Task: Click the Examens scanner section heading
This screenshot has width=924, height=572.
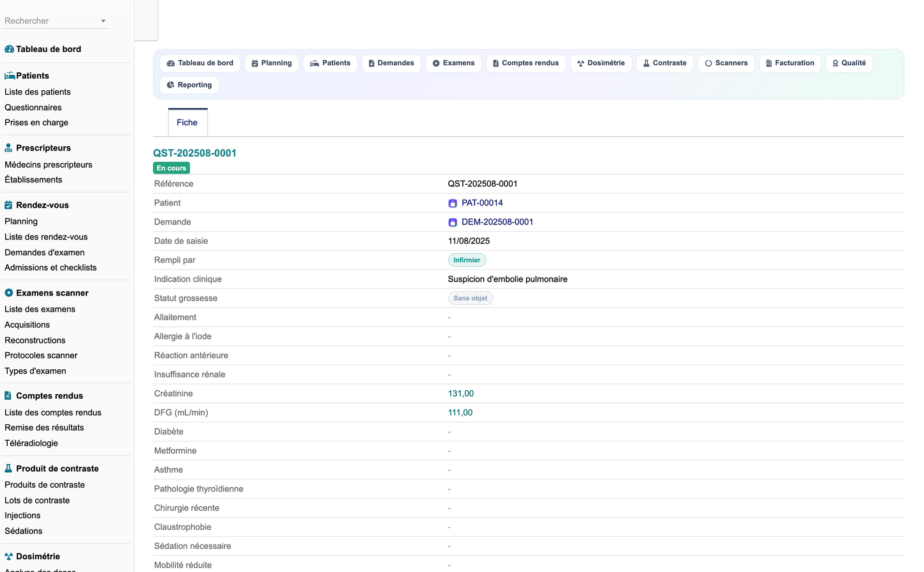Action: click(x=52, y=293)
